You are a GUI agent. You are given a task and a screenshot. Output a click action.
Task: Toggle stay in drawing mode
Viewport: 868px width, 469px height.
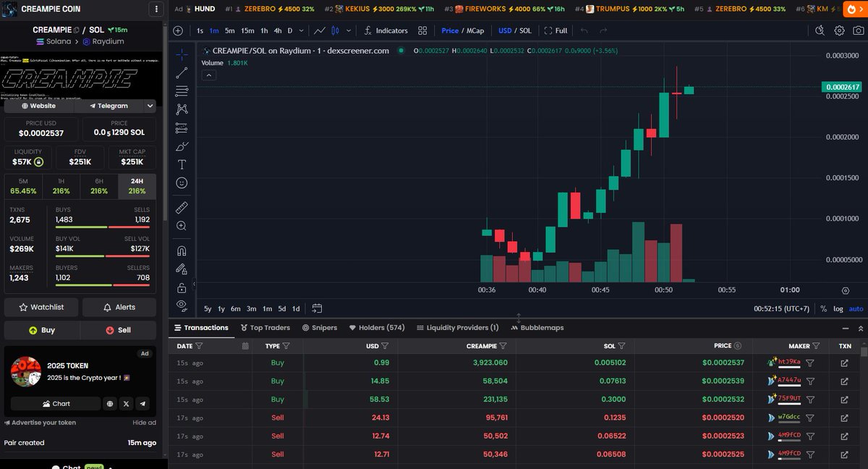pos(182,269)
